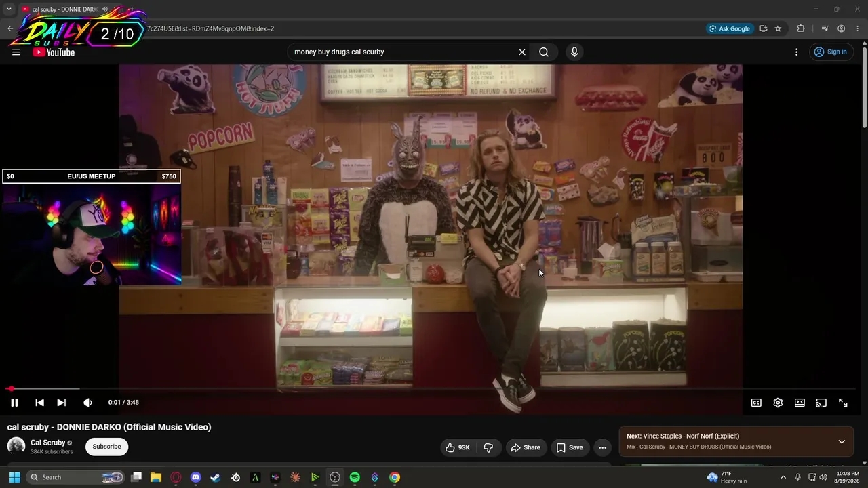868x488 pixels.
Task: Select the cal scruby - DONNIE DARKO tab
Action: pyautogui.click(x=64, y=9)
